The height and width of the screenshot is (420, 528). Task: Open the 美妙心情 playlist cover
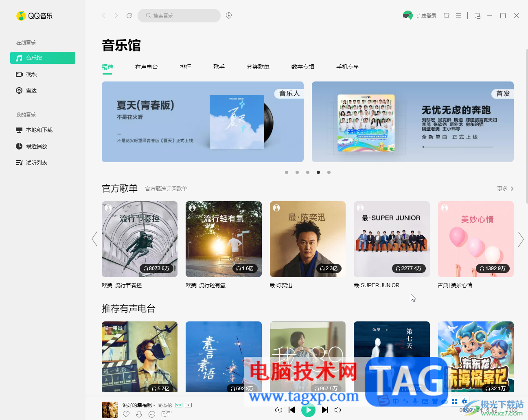pyautogui.click(x=476, y=239)
